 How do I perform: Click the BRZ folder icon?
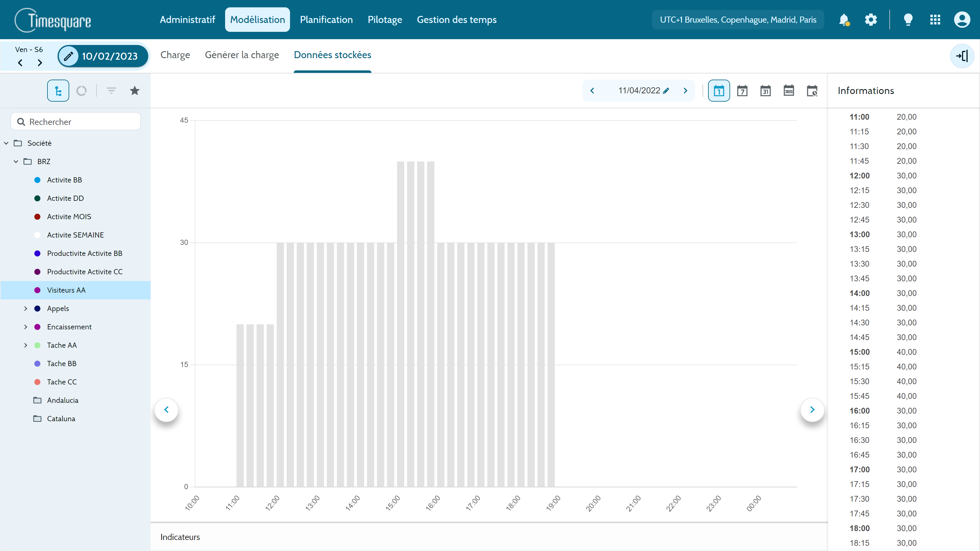(28, 162)
